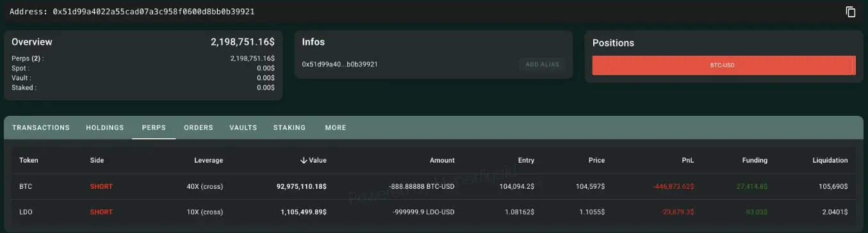
Task: Select the red BTC-USD position bar
Action: (724, 65)
